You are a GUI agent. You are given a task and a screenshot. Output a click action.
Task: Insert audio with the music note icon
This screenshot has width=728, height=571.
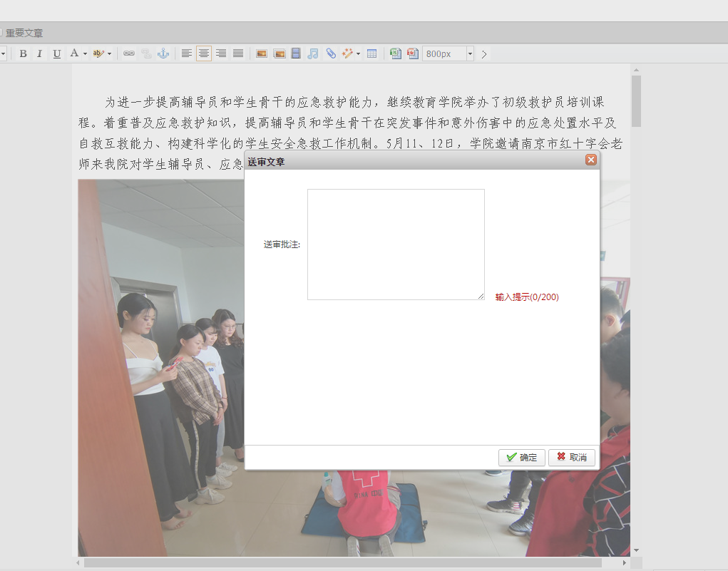click(x=313, y=54)
